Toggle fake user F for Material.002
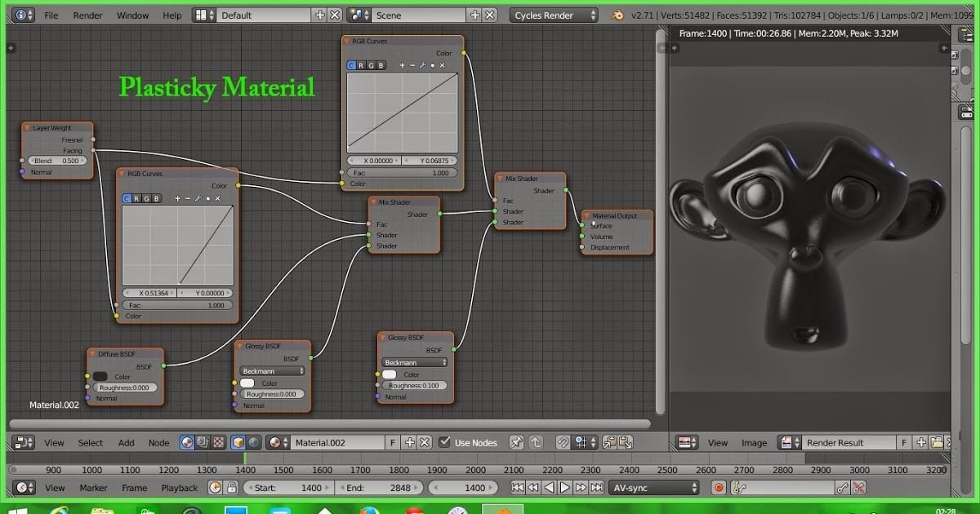The image size is (980, 514). [x=393, y=442]
